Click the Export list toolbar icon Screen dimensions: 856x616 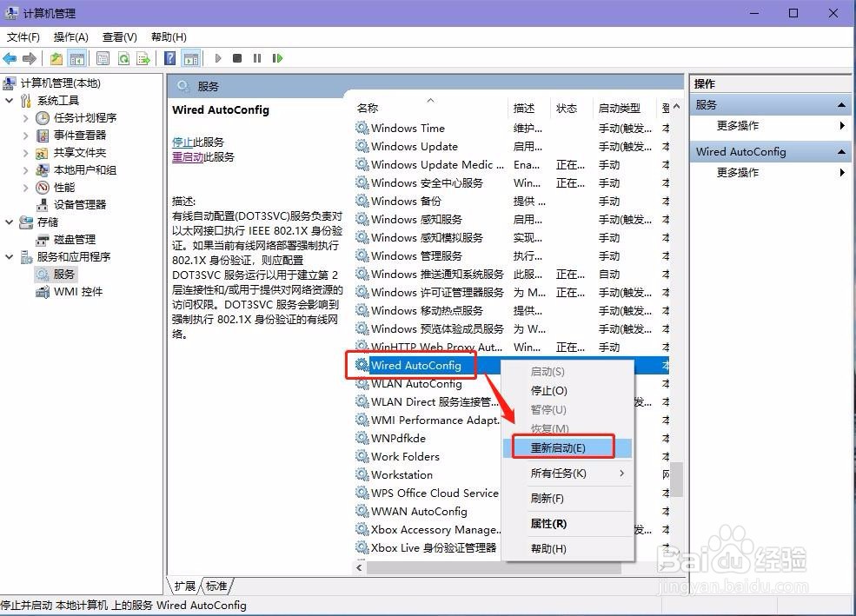(145, 58)
